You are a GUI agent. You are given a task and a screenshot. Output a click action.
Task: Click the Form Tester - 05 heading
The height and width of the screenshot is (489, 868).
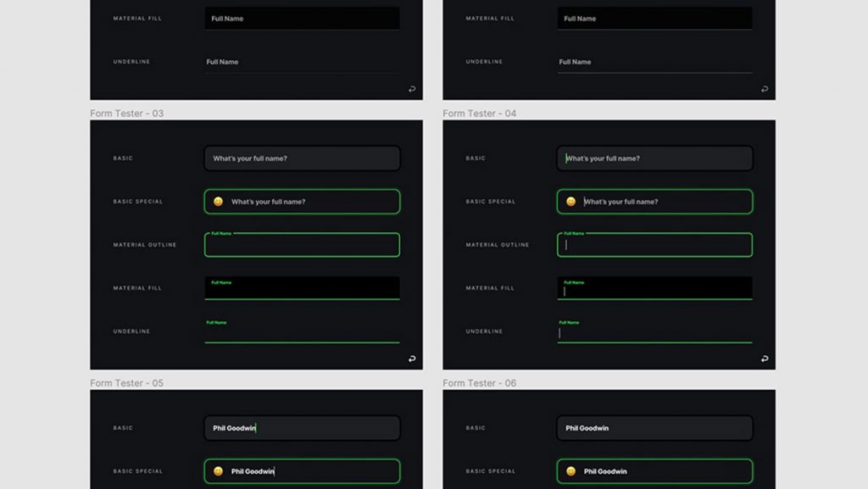point(128,383)
